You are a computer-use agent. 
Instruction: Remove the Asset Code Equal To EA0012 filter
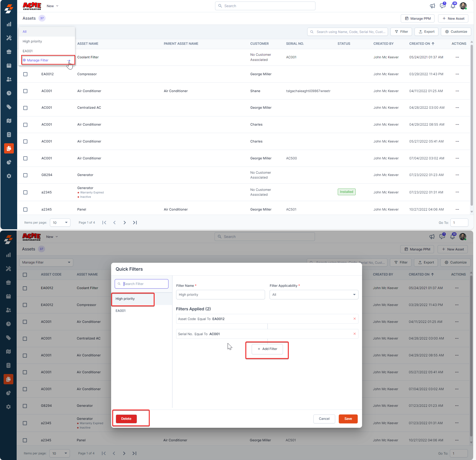pyautogui.click(x=355, y=319)
